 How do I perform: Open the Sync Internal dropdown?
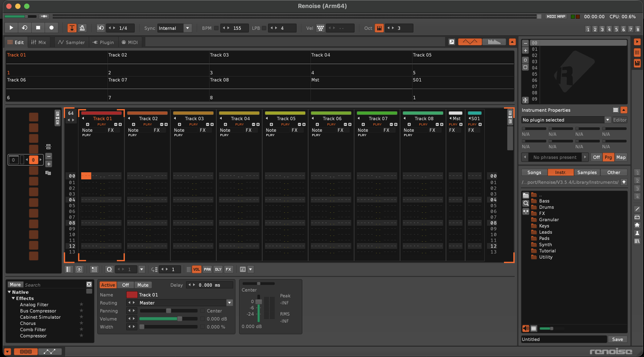174,28
